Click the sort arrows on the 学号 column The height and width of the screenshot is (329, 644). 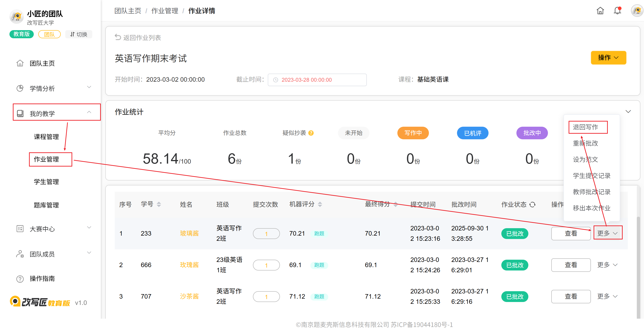(x=159, y=204)
